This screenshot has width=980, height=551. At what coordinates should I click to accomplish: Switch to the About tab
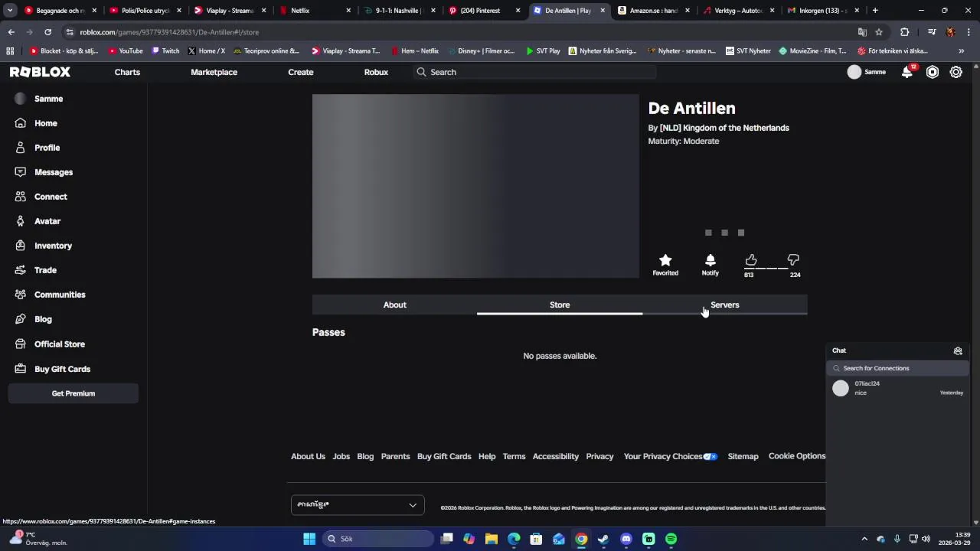coord(394,305)
